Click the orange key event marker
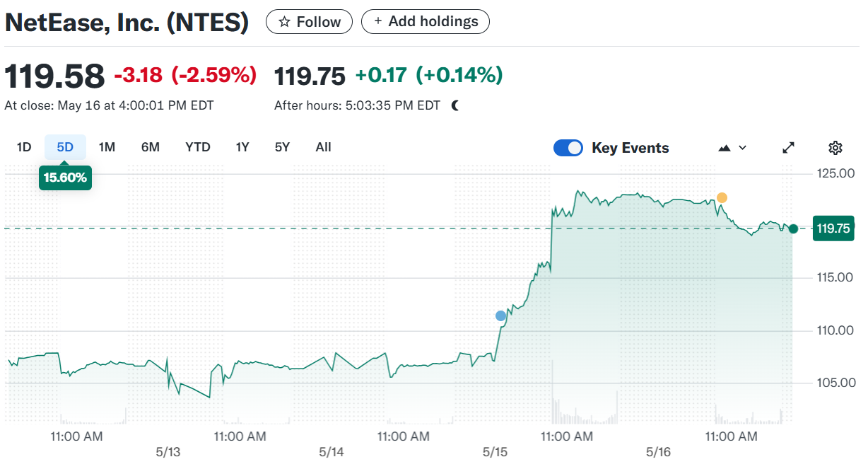The height and width of the screenshot is (469, 868). pos(722,197)
